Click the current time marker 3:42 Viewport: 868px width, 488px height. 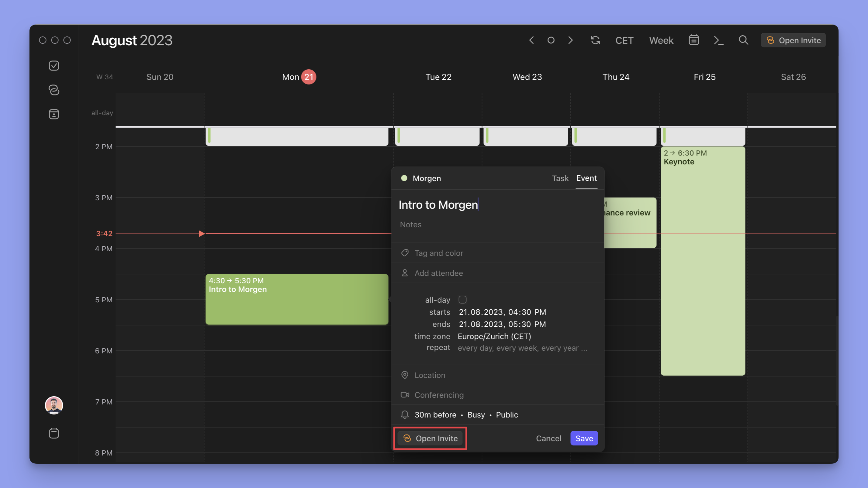[104, 233]
